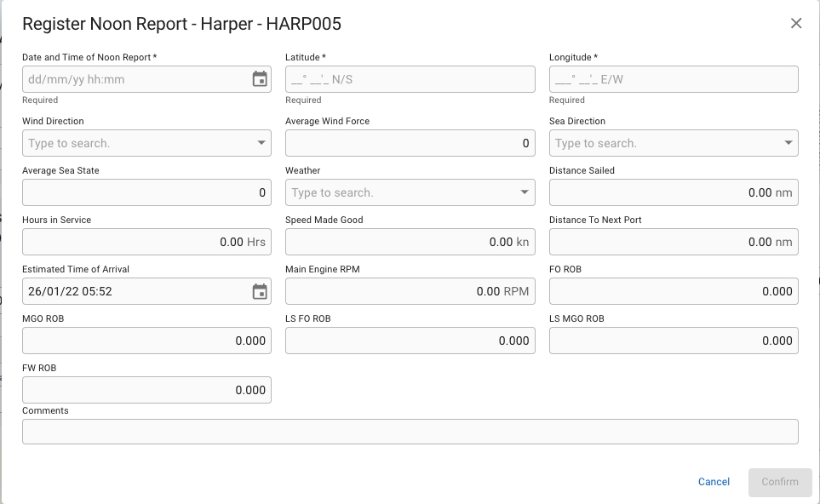Select the Average Sea State field
This screenshot has height=504, width=820.
click(146, 192)
